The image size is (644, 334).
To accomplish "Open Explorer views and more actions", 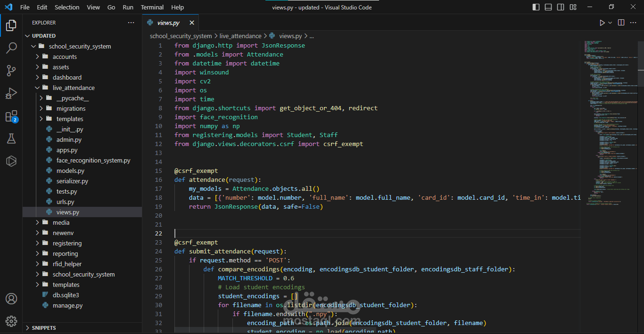I will 131,23.
